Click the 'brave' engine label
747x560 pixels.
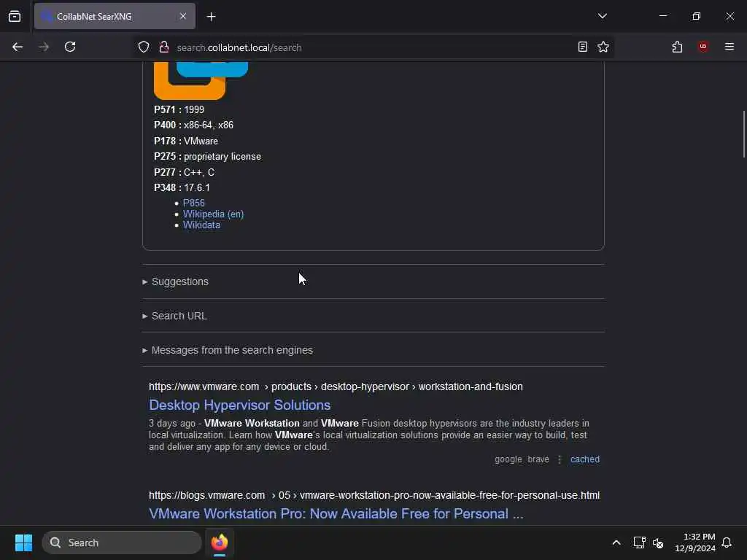tap(538, 459)
